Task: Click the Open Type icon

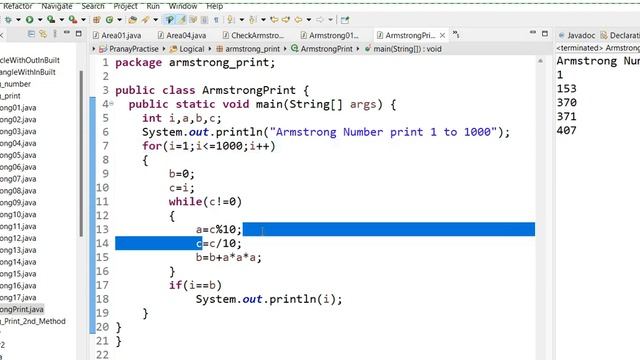Action: tap(132, 20)
